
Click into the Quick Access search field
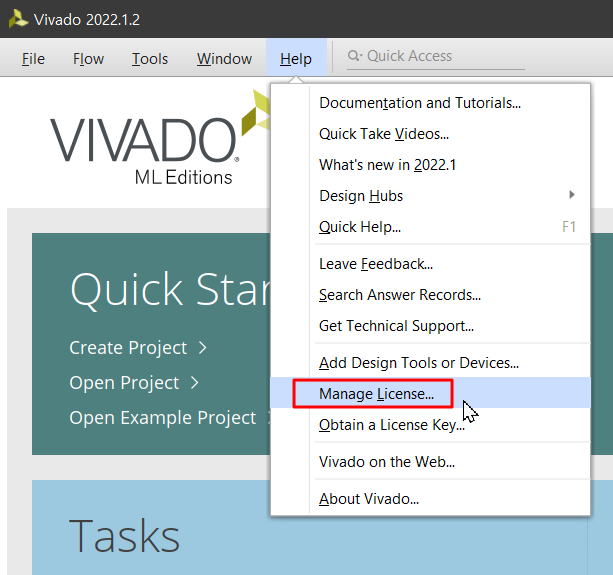436,56
